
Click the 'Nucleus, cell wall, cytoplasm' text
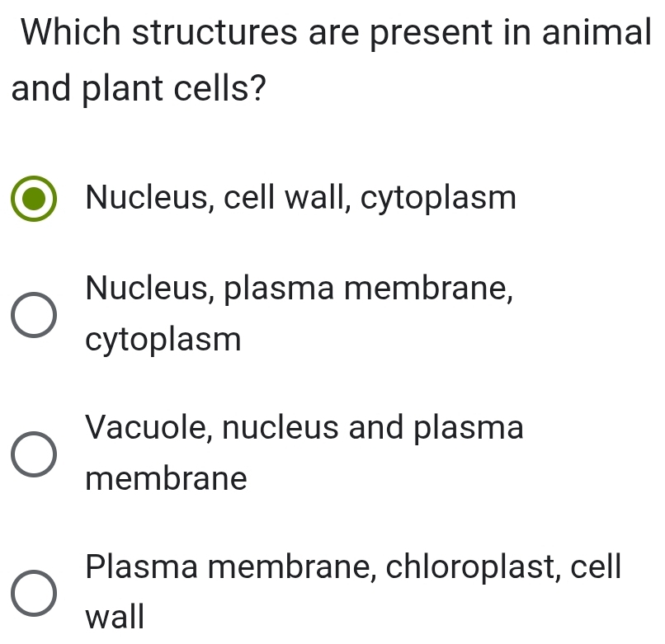[302, 198]
